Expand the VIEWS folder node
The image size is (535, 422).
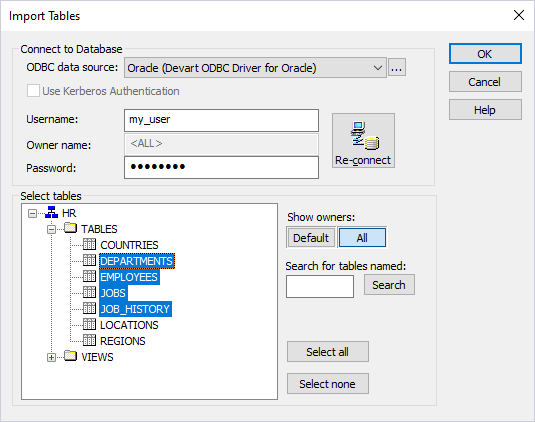point(52,358)
